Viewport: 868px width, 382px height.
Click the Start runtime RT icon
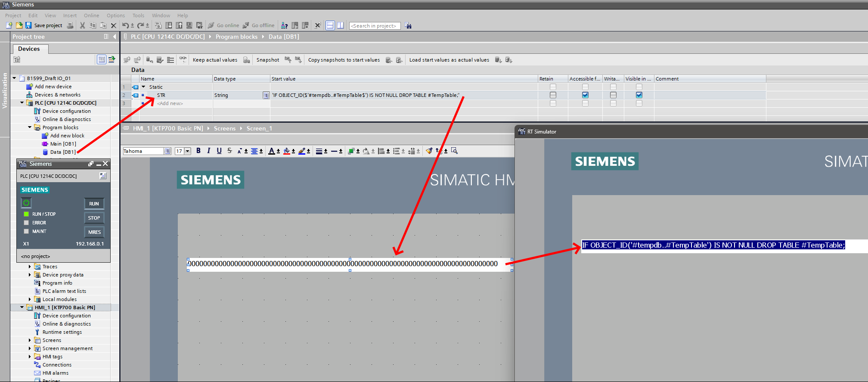[199, 25]
